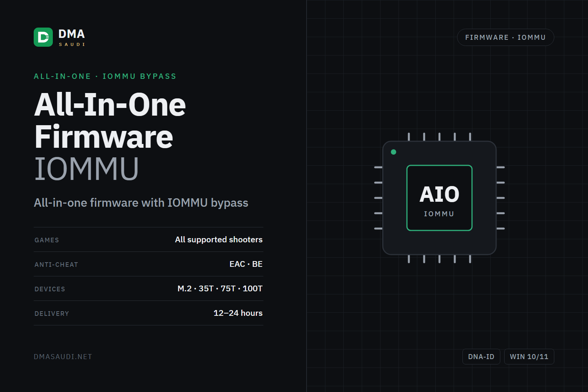Image resolution: width=588 pixels, height=392 pixels.
Task: Click the DELIVERY row label
Action: (52, 314)
